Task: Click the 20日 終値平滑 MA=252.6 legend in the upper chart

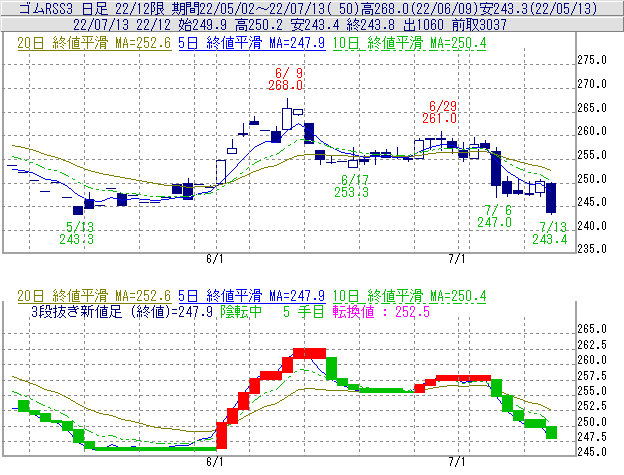Action: [x=94, y=43]
